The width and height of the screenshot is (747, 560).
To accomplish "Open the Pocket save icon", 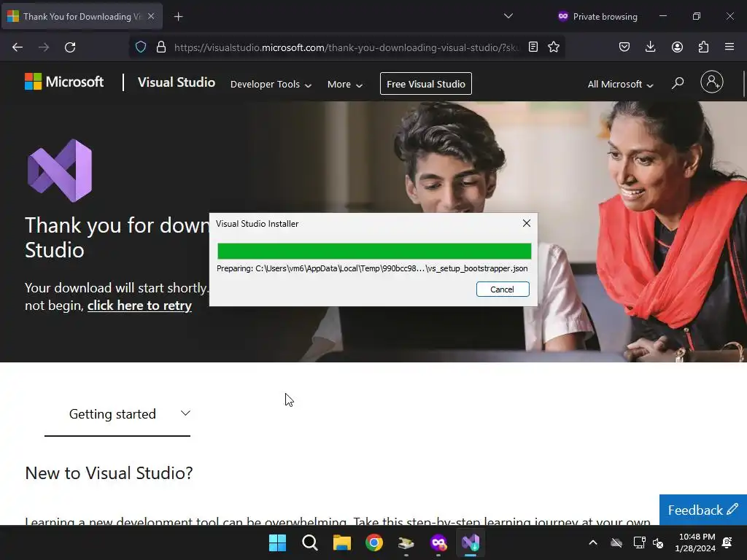I will tap(624, 47).
